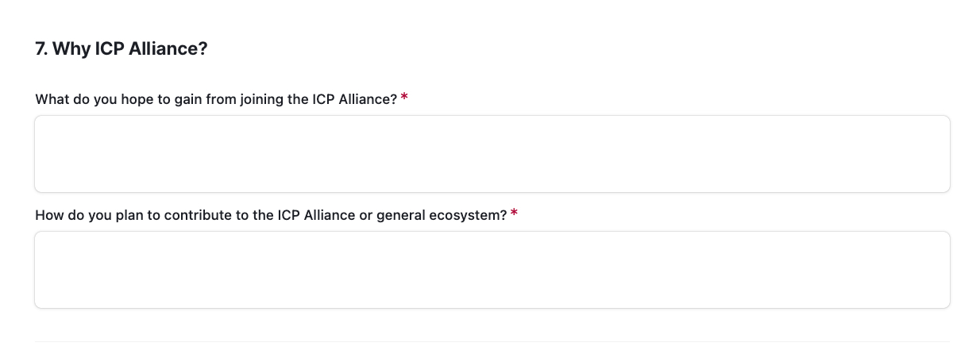
Task: Click the word 'What' starting the first question
Action: coord(52,100)
